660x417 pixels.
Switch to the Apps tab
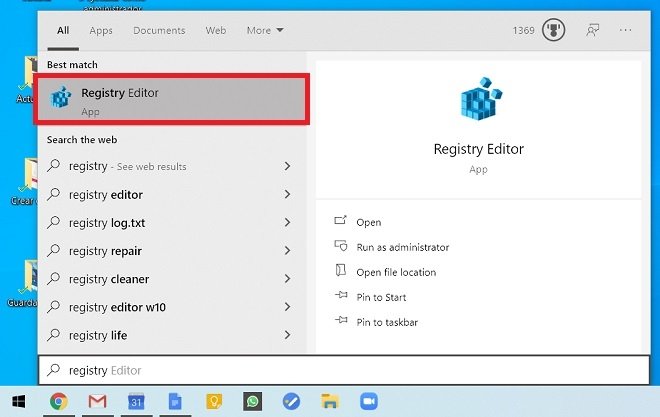coord(101,31)
